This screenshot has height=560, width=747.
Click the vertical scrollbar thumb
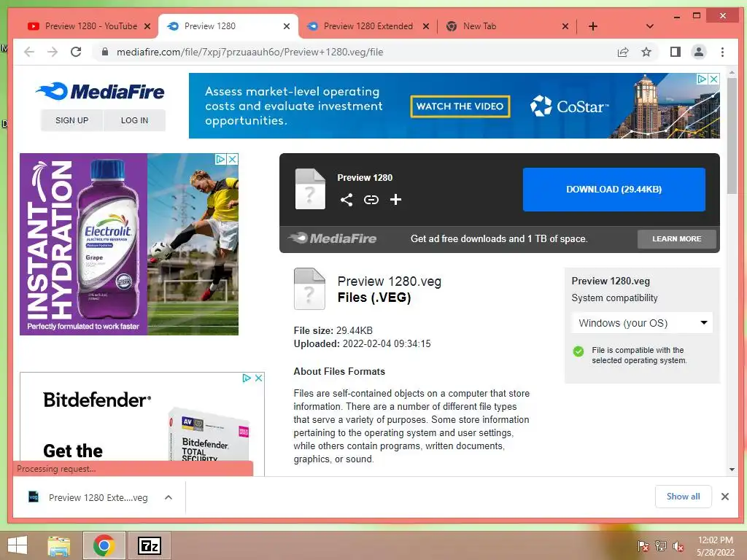(x=732, y=136)
